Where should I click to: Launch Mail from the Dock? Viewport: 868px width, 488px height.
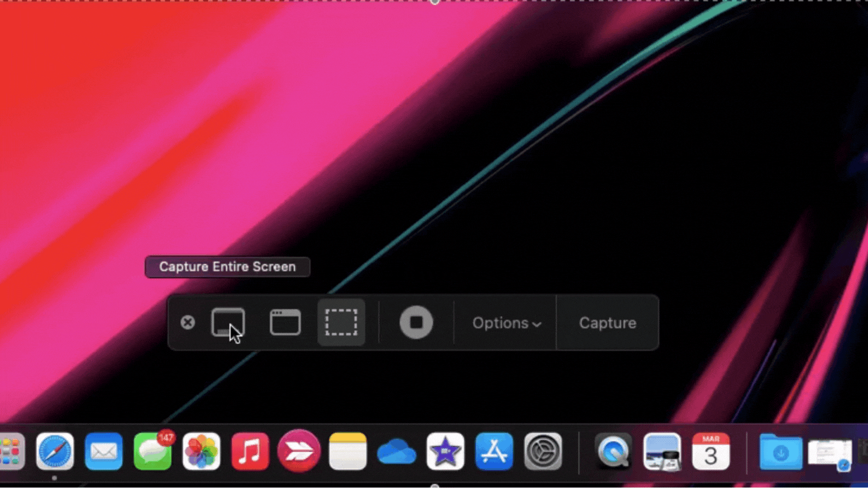(x=104, y=451)
